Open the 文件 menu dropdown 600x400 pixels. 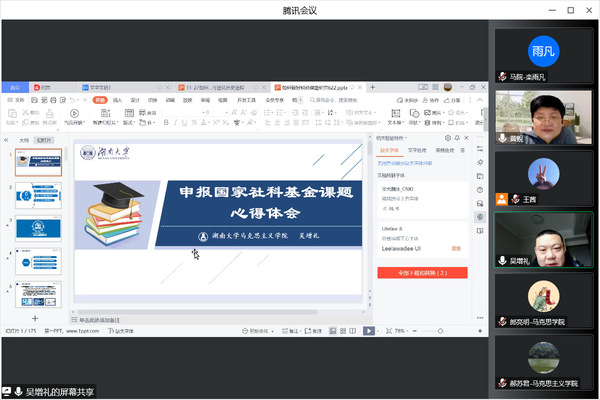pos(19,100)
